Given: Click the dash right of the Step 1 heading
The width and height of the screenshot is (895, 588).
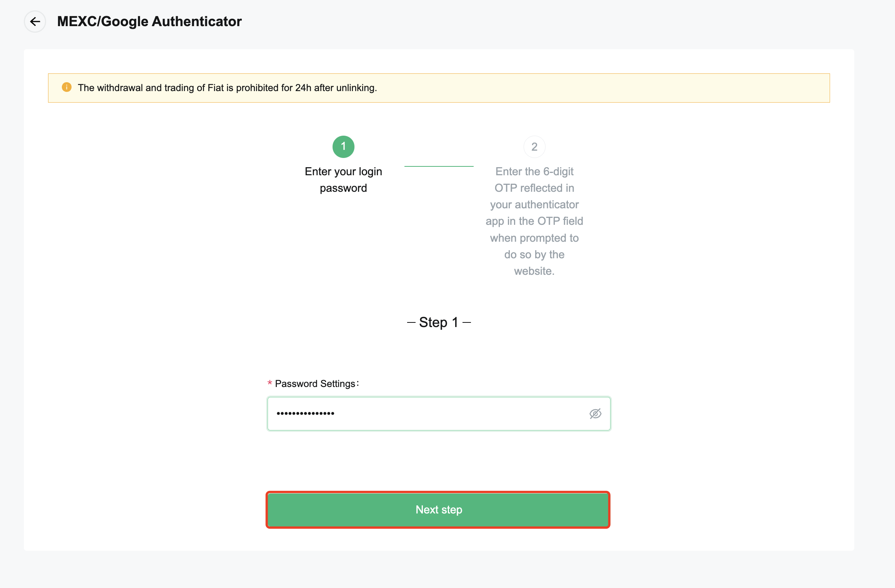Looking at the screenshot, I should tap(467, 322).
